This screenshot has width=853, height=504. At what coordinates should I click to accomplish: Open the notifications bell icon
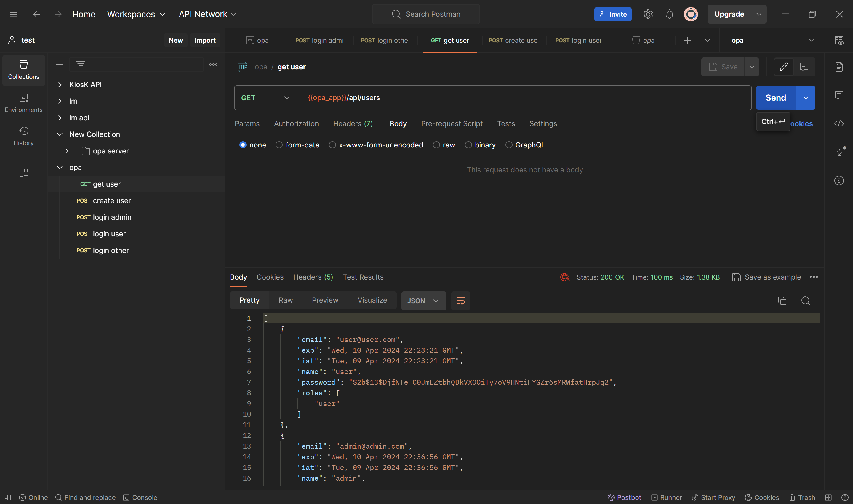pyautogui.click(x=669, y=14)
